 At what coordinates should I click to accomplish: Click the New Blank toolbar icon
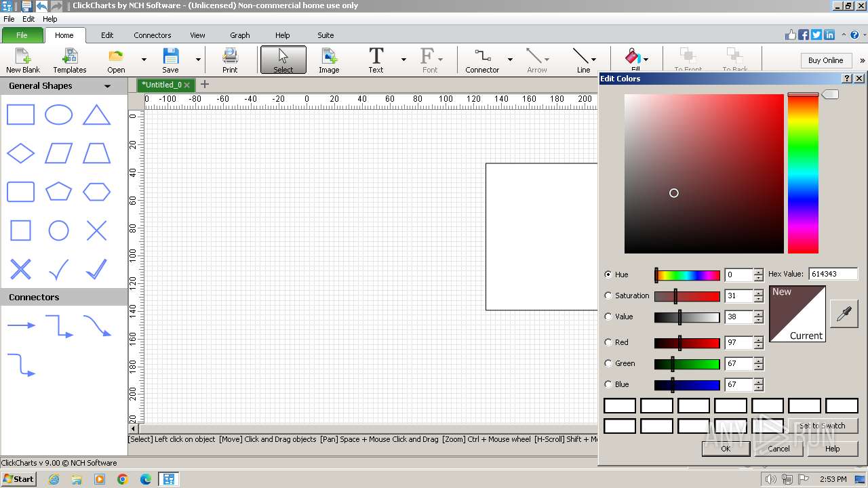coord(22,60)
